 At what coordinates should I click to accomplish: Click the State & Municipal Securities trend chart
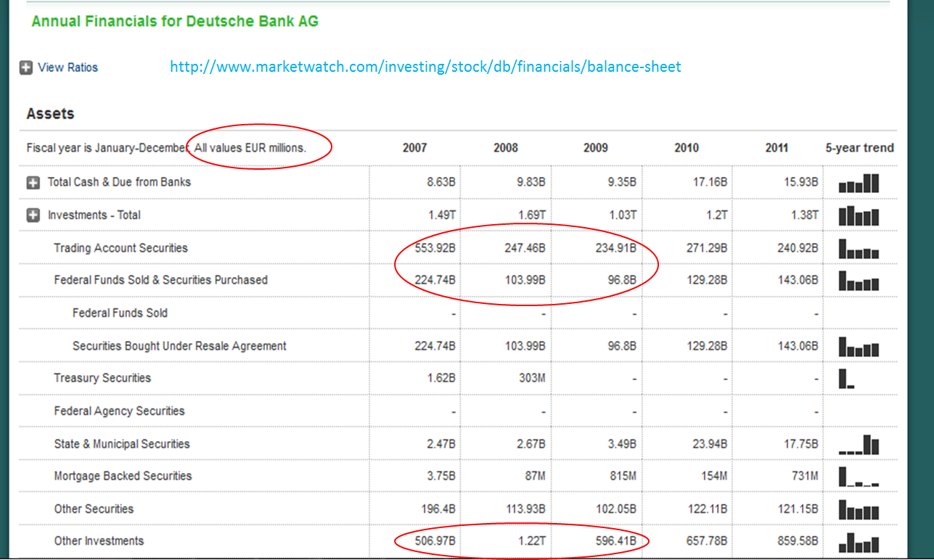pyautogui.click(x=859, y=444)
